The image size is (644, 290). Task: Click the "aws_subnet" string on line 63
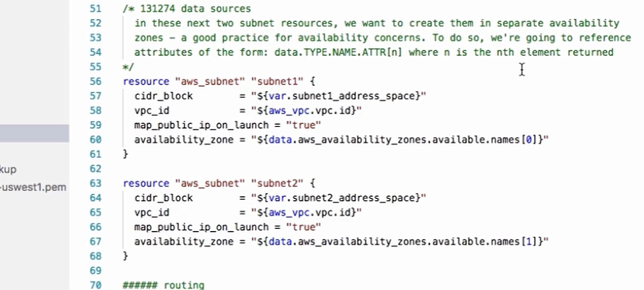[x=210, y=183]
